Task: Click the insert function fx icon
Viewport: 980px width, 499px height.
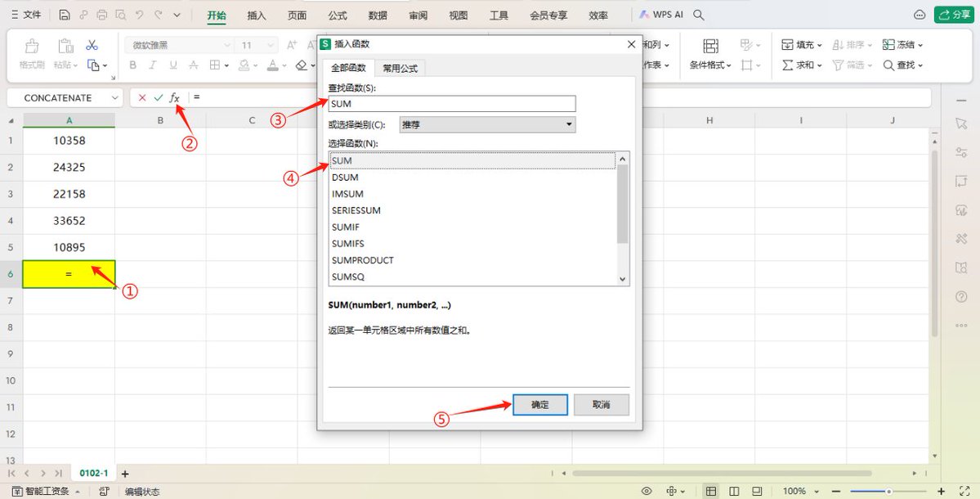Action: pyautogui.click(x=175, y=97)
